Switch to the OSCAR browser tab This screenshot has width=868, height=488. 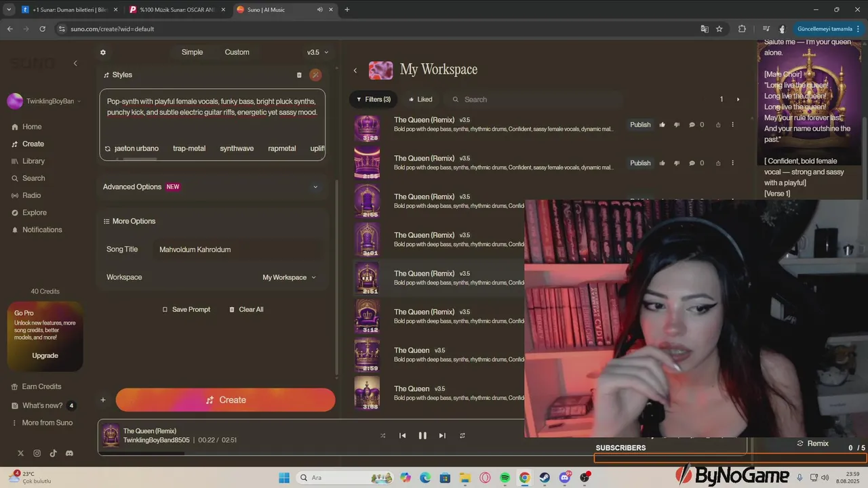point(176,9)
